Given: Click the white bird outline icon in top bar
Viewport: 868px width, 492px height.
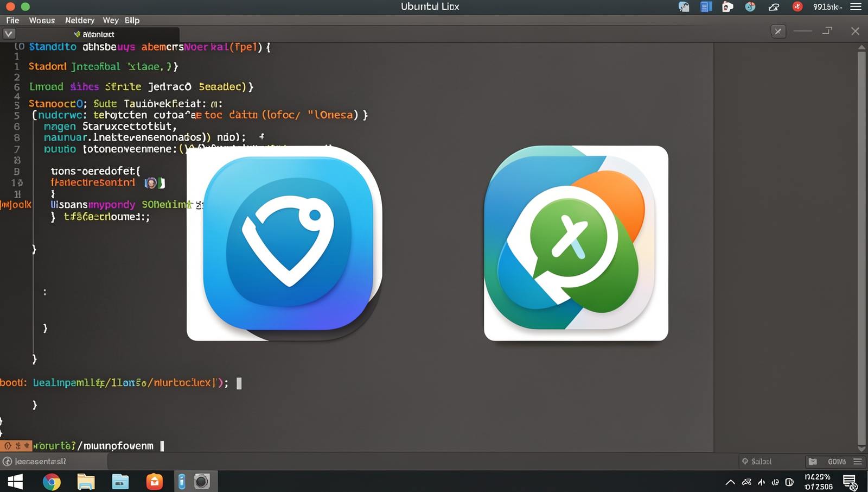Looking at the screenshot, I should point(774,7).
